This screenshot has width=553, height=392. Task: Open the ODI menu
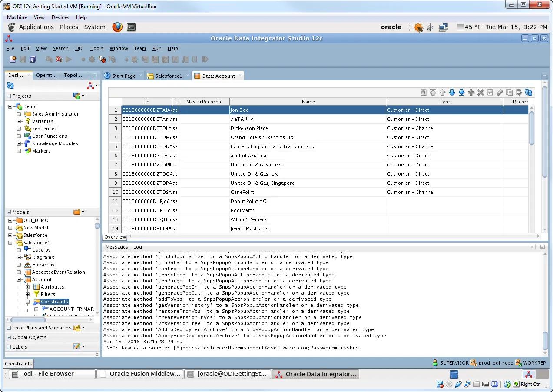pyautogui.click(x=79, y=48)
